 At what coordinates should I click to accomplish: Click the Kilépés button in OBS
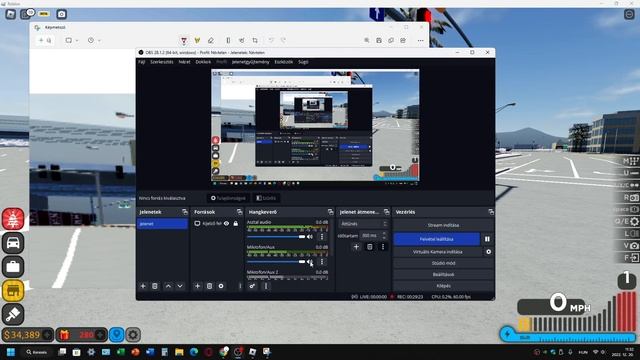[443, 286]
